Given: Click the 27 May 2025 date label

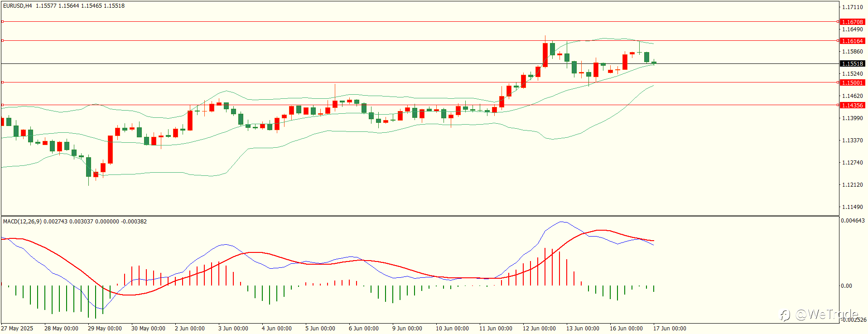Looking at the screenshot, I should 17,329.
